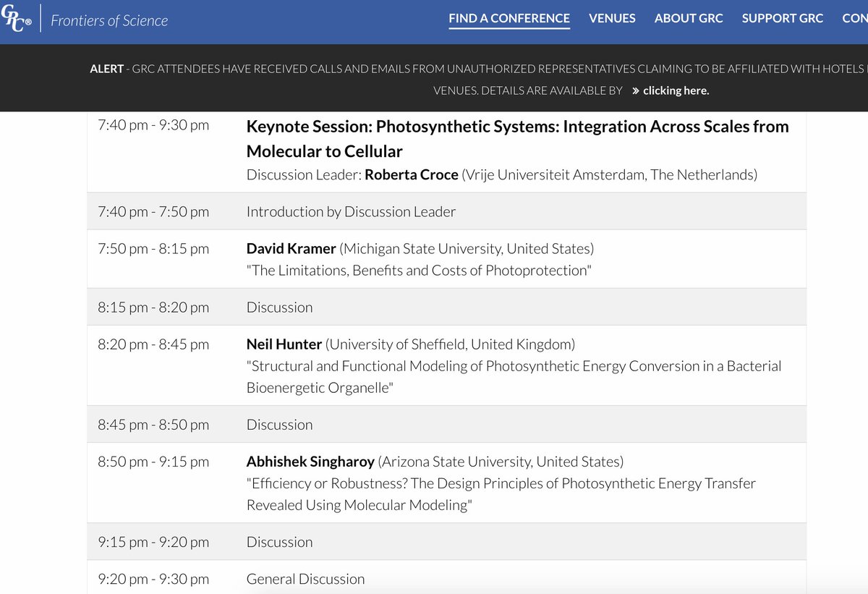Click the Discussion row at 9:15 pm

tap(446, 542)
